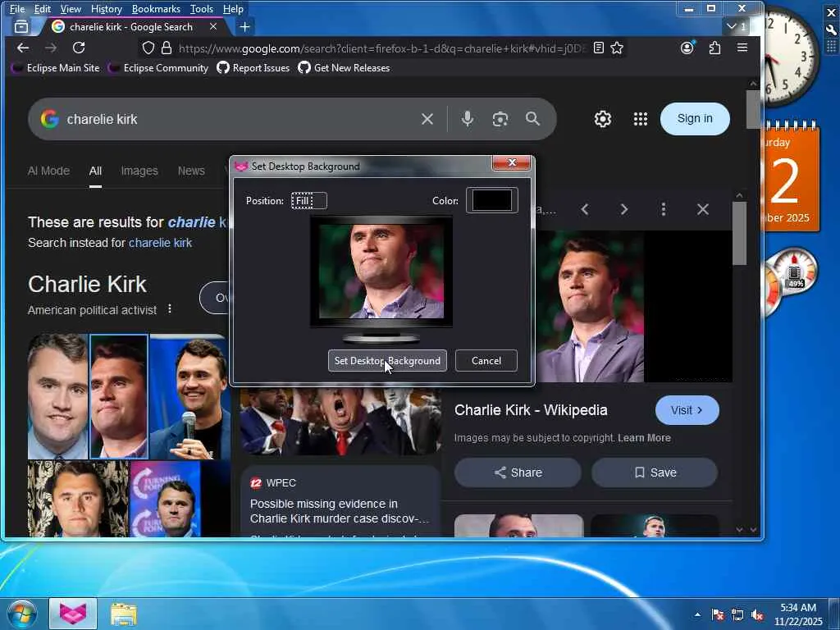This screenshot has height=630, width=840.
Task: Show next image in the preview panel
Action: (x=624, y=209)
